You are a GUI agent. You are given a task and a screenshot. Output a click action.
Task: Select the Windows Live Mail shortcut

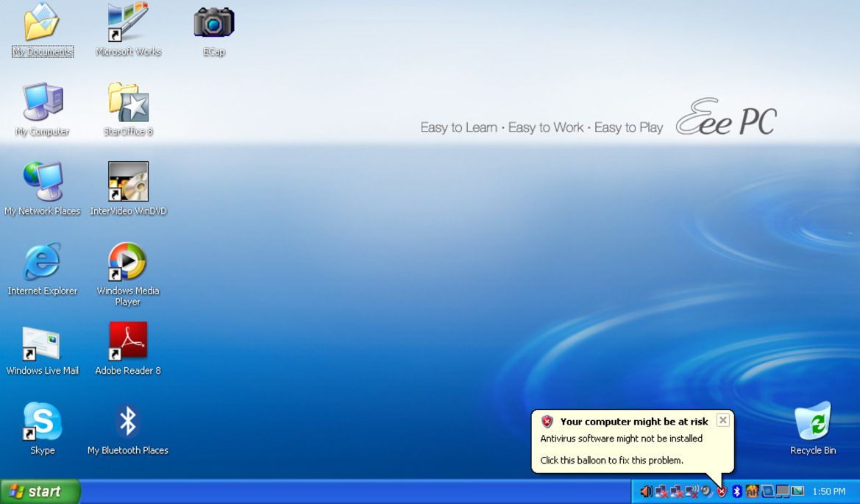click(42, 349)
